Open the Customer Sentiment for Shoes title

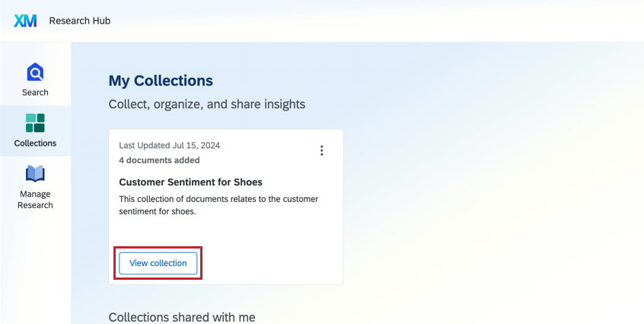point(190,182)
